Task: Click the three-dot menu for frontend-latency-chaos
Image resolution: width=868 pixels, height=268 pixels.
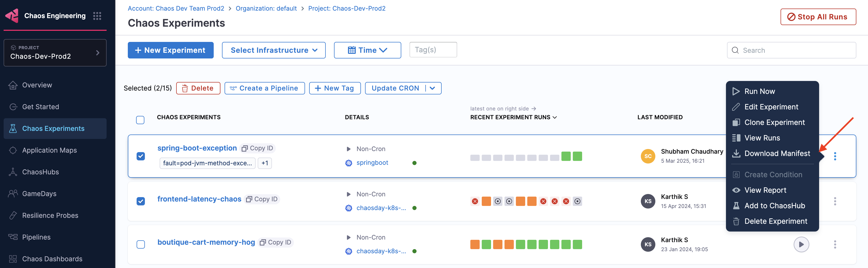Action: (835, 201)
